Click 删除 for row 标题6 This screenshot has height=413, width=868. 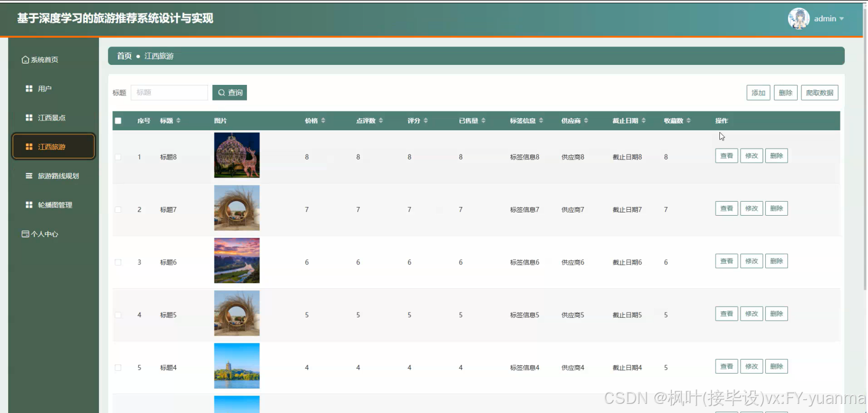pyautogui.click(x=776, y=261)
